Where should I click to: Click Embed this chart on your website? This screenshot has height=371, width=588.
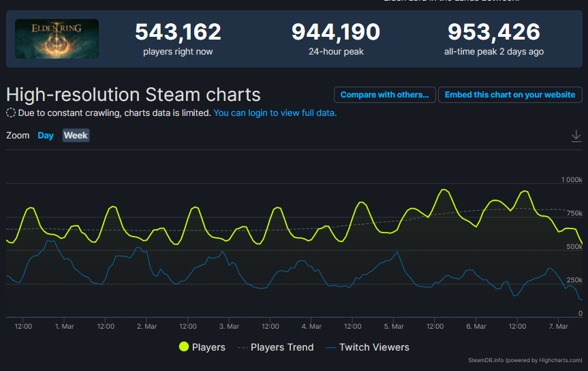click(510, 95)
